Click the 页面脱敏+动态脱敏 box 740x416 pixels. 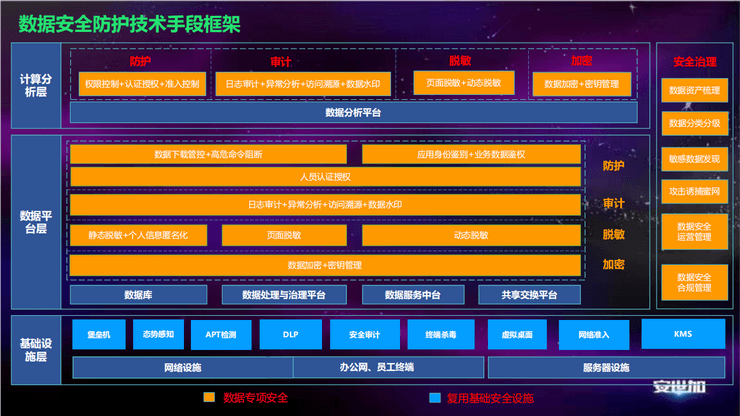pos(463,83)
